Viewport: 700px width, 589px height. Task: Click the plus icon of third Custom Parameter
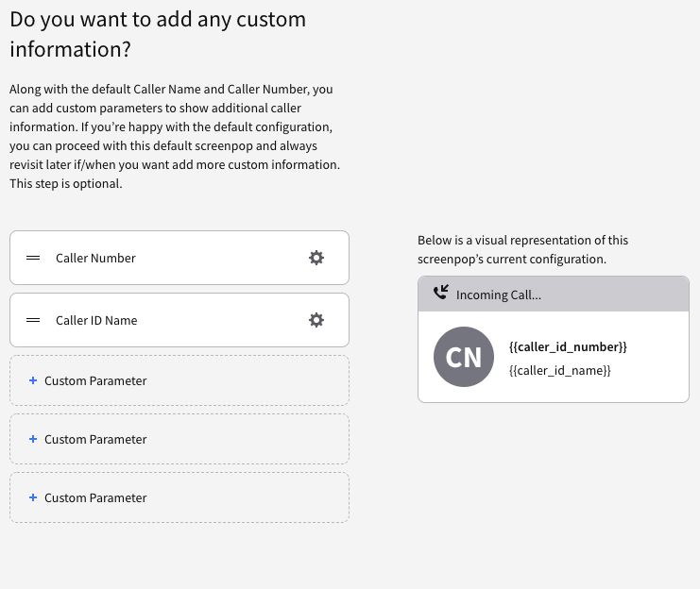coord(33,497)
